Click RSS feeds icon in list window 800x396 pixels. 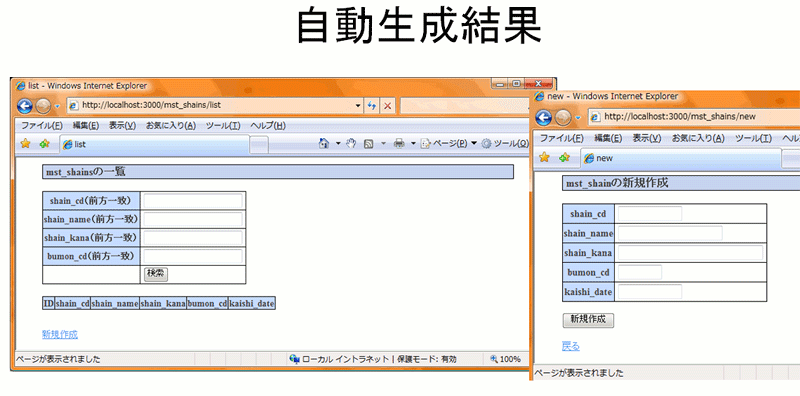click(x=368, y=144)
